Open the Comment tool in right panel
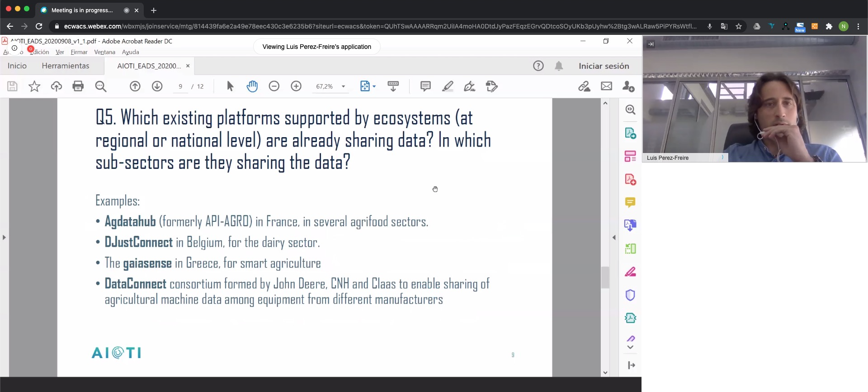868x392 pixels. click(x=630, y=202)
